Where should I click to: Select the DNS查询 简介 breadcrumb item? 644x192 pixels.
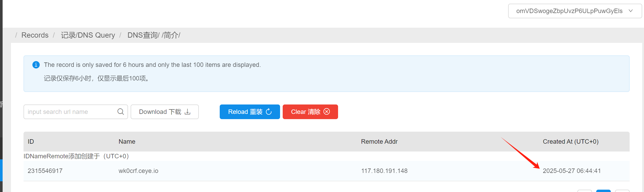tap(154, 35)
